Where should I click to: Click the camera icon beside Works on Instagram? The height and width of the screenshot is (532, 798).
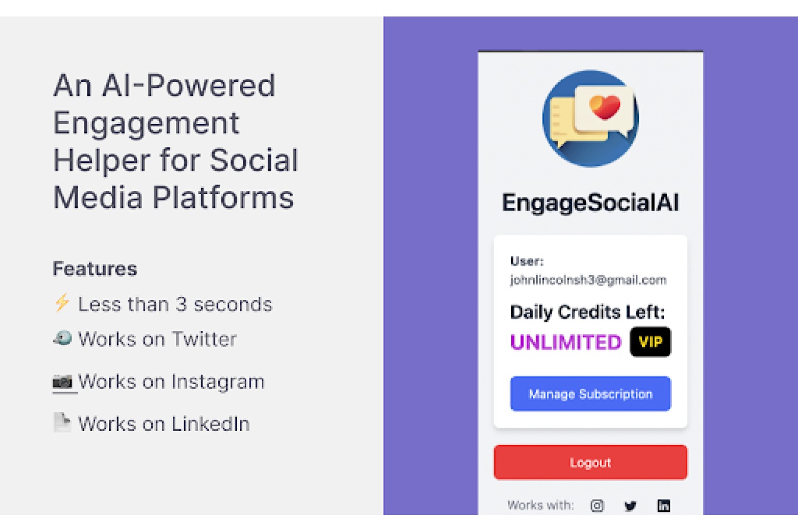[x=62, y=381]
